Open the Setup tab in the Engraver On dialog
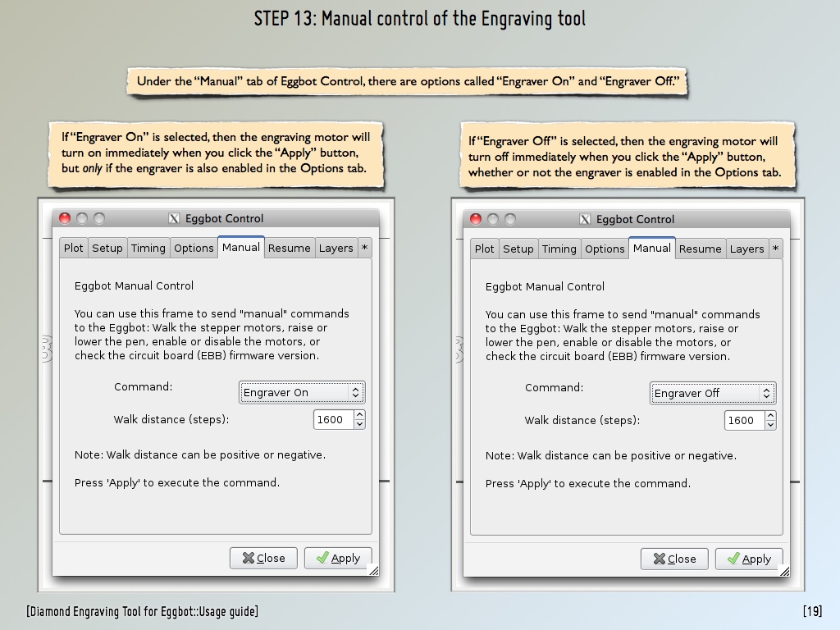 107,248
